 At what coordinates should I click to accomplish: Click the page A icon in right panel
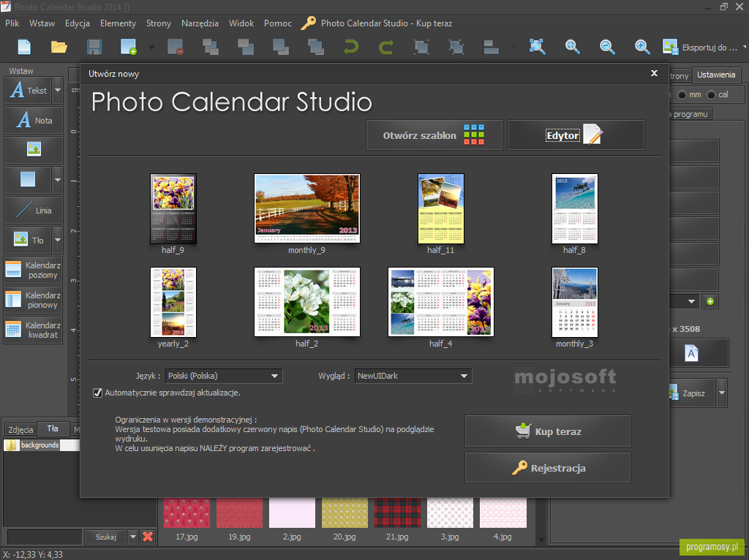(x=691, y=353)
